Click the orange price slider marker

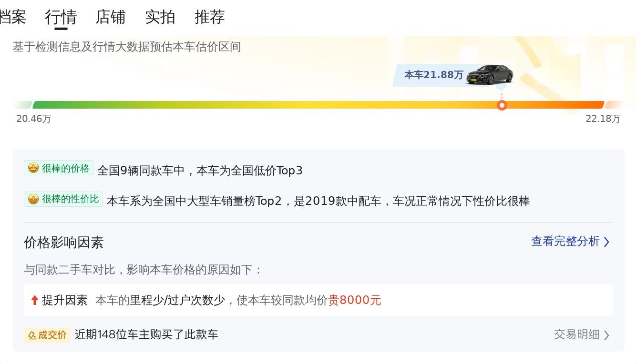tap(502, 105)
